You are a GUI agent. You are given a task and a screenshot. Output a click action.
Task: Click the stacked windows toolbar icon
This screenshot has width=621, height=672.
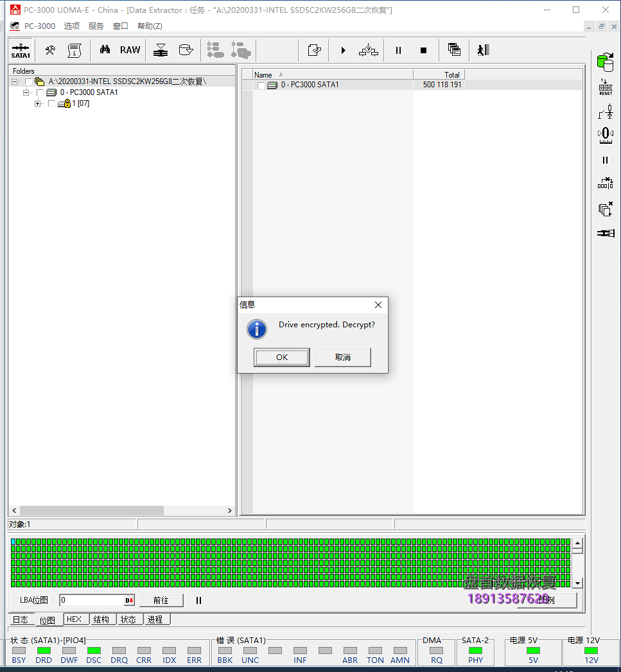coord(454,50)
